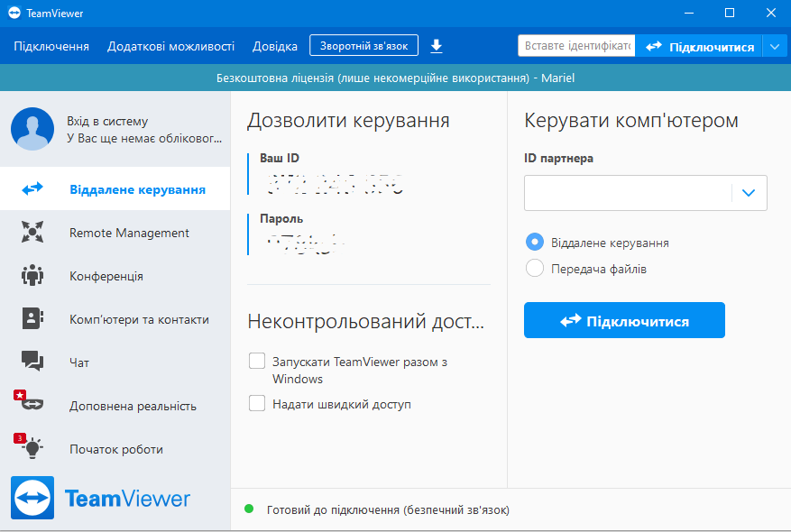Select the Віддалене керування sidebar icon
791x532 pixels.
[x=32, y=189]
